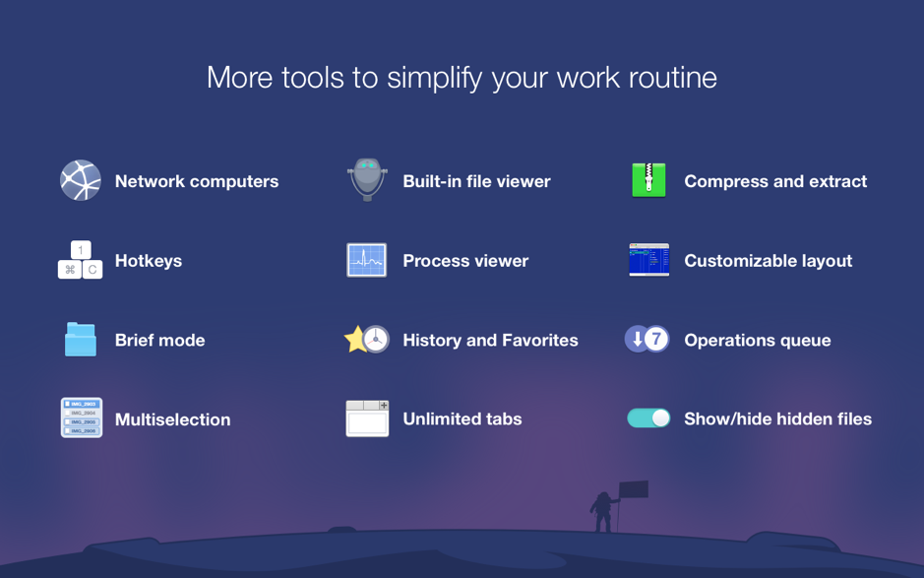The image size is (924, 578).
Task: Click the "Customizable layout" label
Action: 769,261
